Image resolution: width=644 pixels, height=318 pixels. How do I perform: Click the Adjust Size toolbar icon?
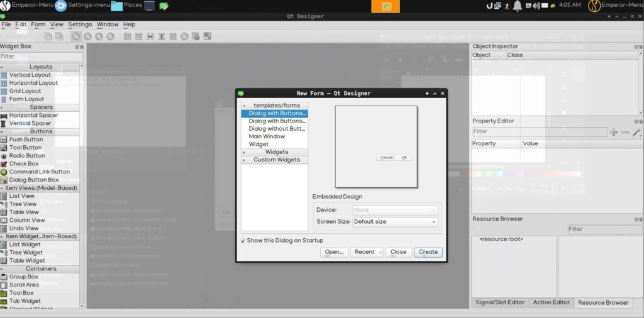tap(207, 36)
